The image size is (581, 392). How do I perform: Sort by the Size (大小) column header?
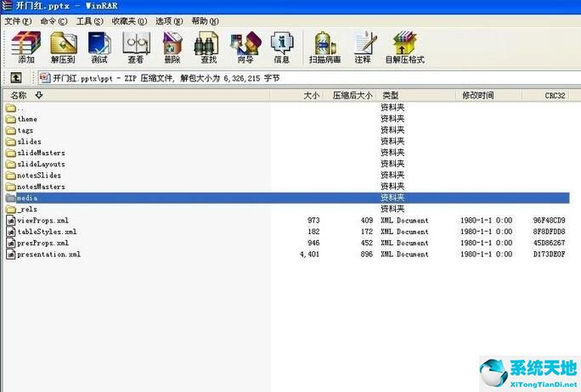tap(296, 96)
